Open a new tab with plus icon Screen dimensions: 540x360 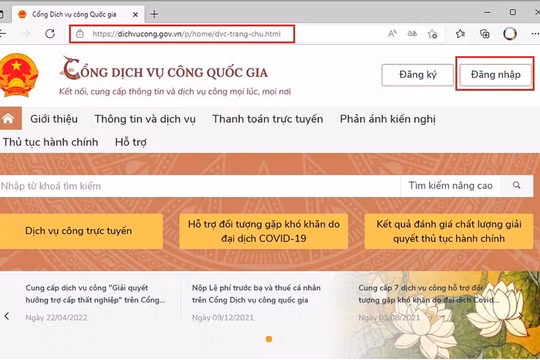click(154, 14)
